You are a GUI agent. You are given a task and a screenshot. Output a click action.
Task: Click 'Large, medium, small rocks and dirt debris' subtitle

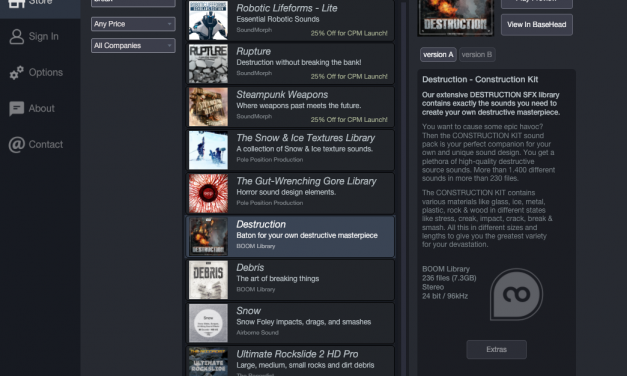pyautogui.click(x=305, y=365)
